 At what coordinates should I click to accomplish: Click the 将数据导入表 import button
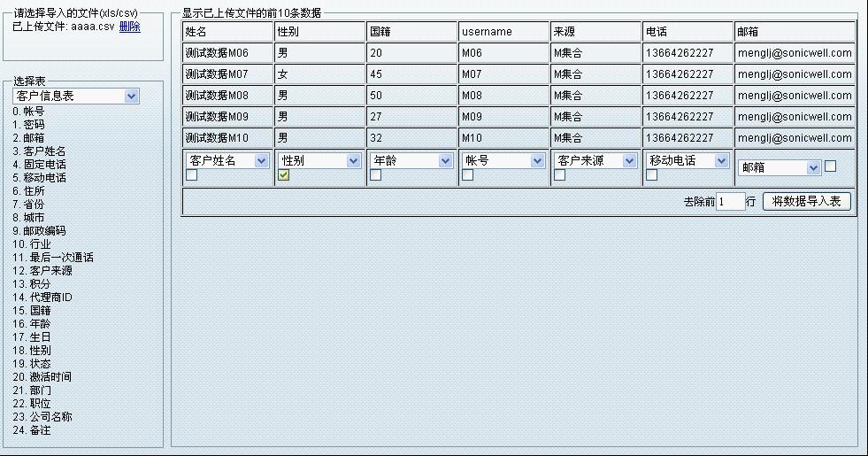pos(806,202)
